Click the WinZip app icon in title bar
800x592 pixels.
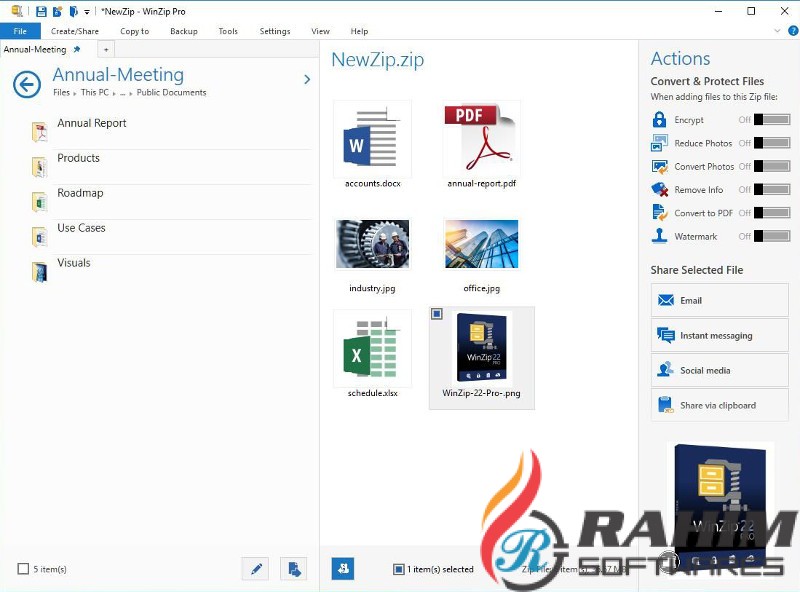[x=17, y=11]
